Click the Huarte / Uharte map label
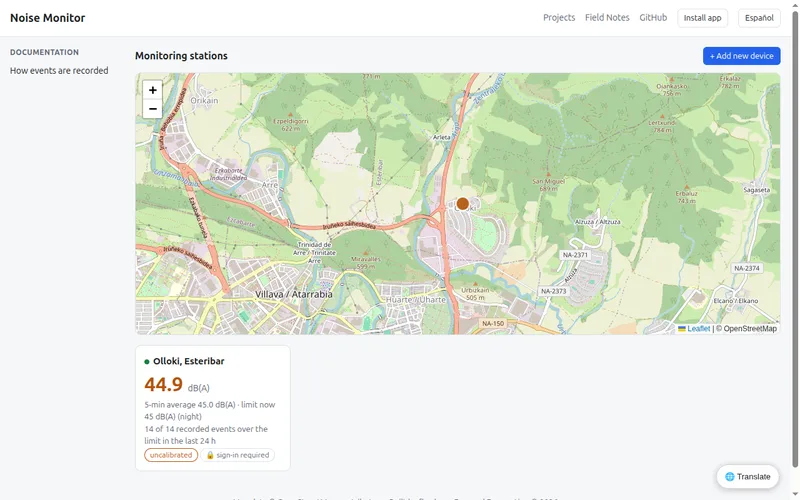 coord(416,299)
